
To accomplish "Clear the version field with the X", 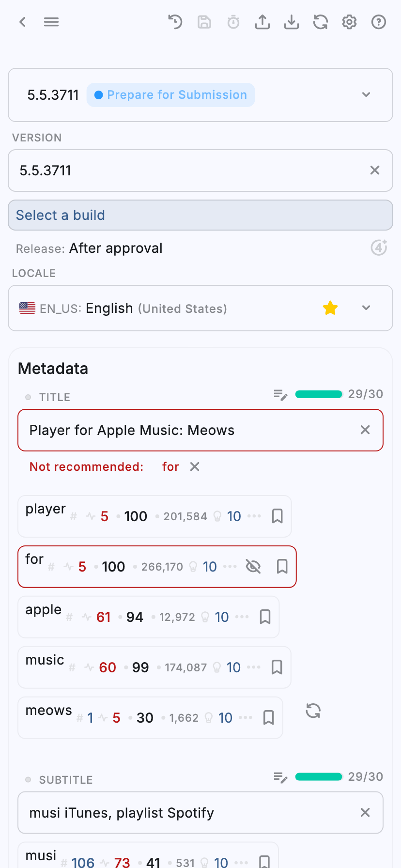I will pos(374,170).
